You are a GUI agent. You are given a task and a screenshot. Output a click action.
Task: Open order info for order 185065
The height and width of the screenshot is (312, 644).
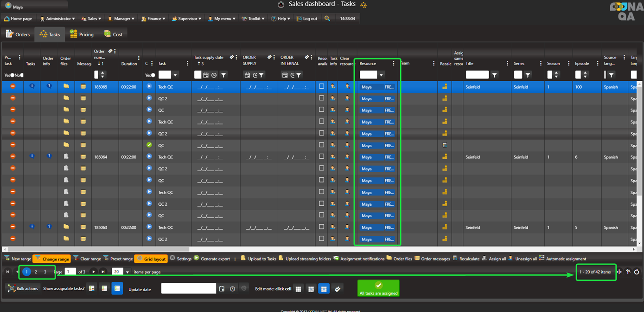(x=49, y=86)
